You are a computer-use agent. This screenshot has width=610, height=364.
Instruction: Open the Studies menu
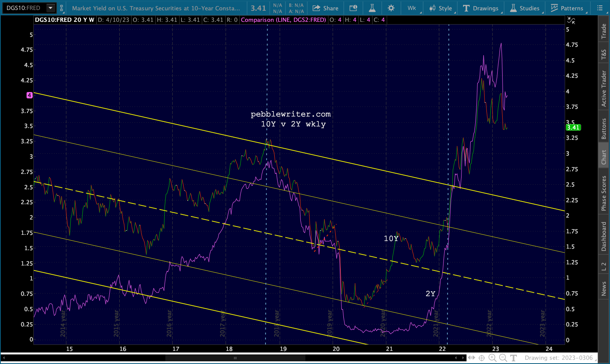[x=525, y=8]
